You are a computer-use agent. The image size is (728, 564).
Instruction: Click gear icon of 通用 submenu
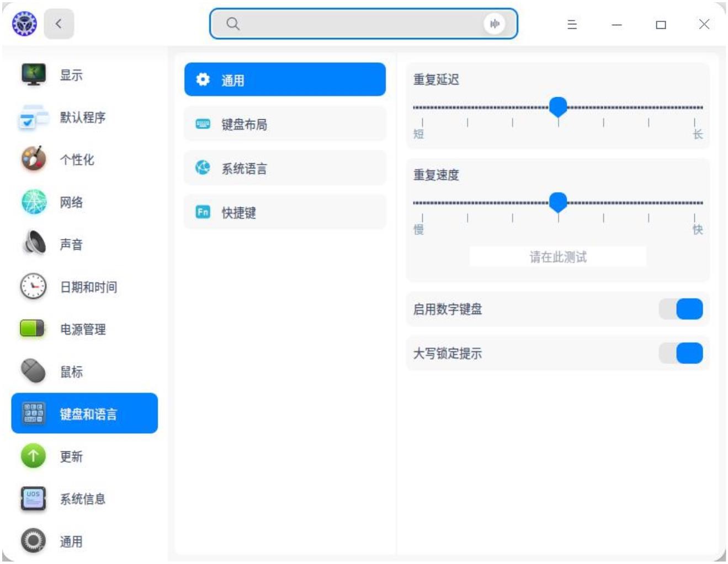click(x=203, y=79)
